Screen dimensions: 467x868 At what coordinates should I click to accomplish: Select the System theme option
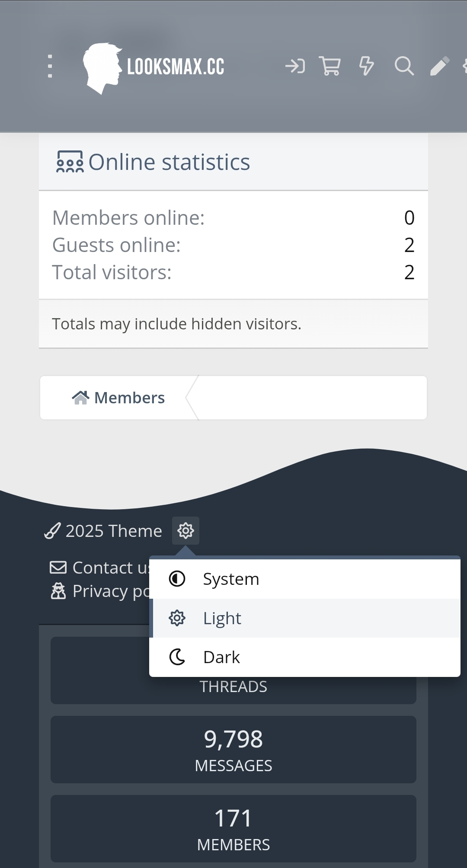point(230,579)
